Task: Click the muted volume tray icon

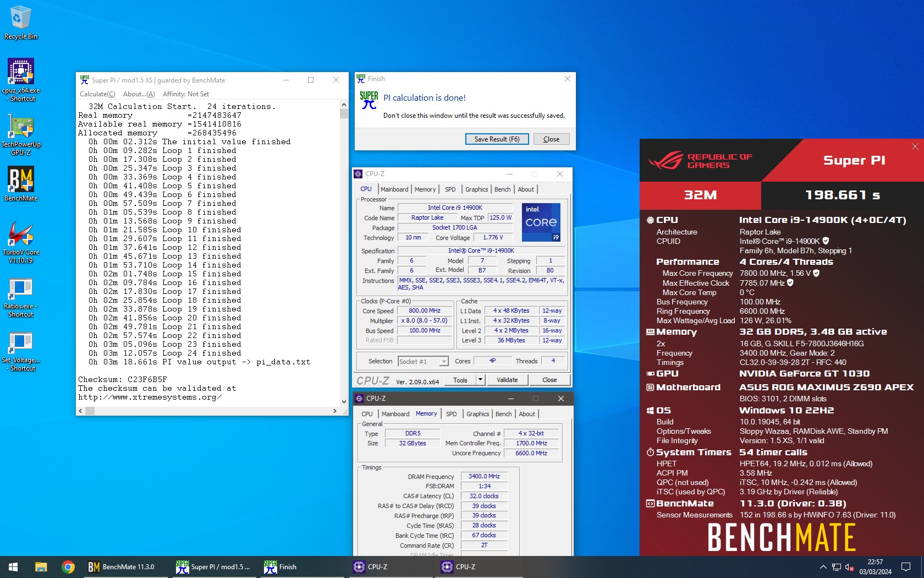Action: tap(849, 567)
